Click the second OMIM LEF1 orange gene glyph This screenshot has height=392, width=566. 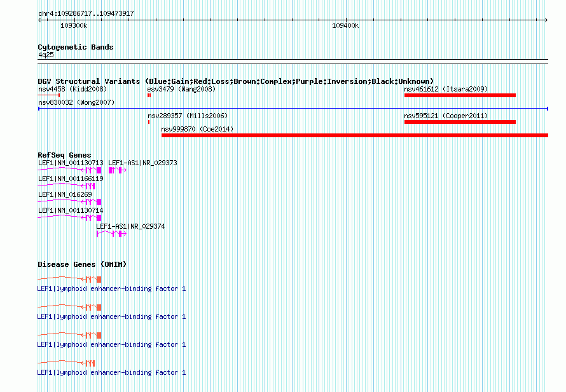pyautogui.click(x=70, y=308)
